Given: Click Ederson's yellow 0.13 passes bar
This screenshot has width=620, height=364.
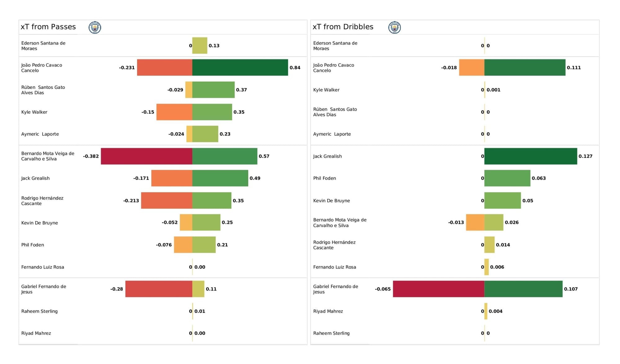Looking at the screenshot, I should point(200,46).
